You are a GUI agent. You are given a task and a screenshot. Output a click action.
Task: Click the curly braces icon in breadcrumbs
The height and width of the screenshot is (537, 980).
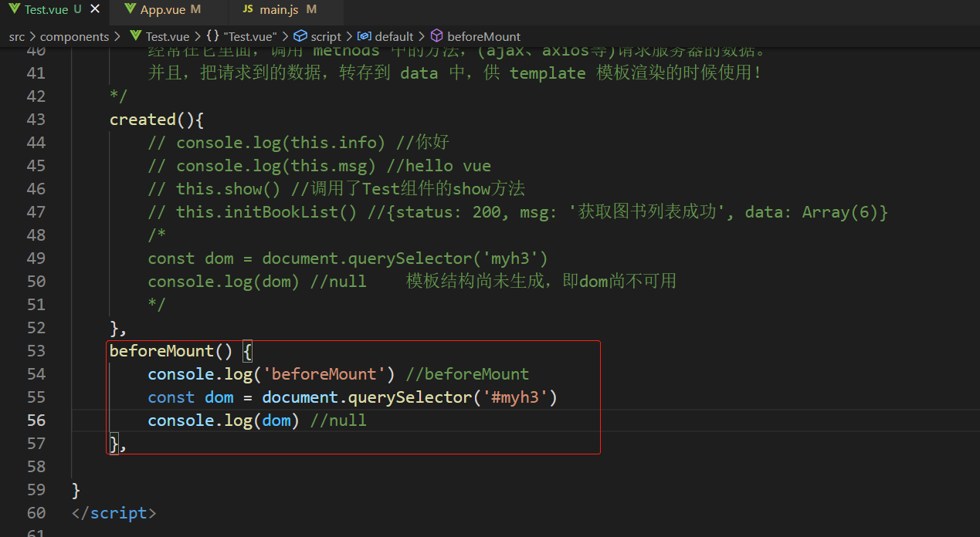[x=213, y=36]
